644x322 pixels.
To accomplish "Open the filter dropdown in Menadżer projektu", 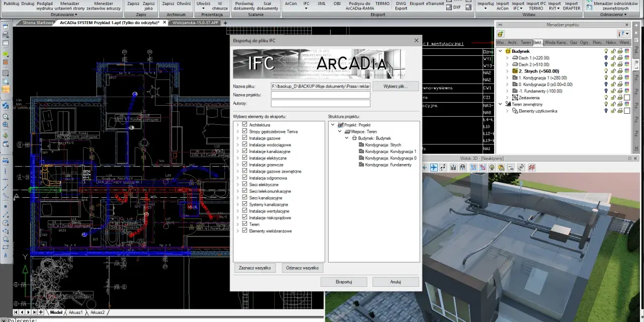I will click(624, 34).
